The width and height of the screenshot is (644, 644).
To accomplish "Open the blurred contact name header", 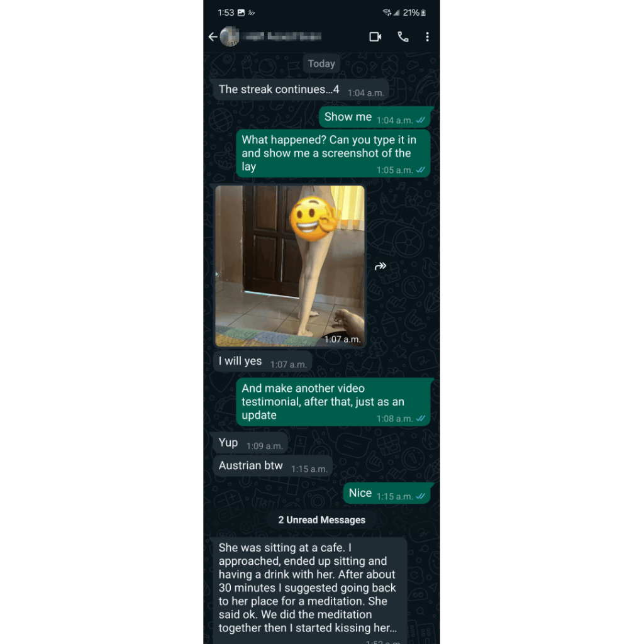I will click(x=282, y=36).
